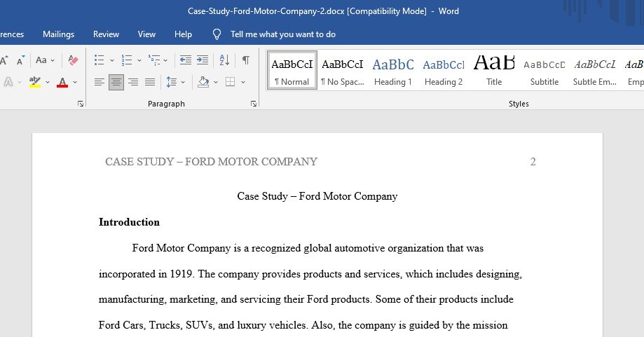Apply borders to the selection
The height and width of the screenshot is (337, 644).
point(231,82)
